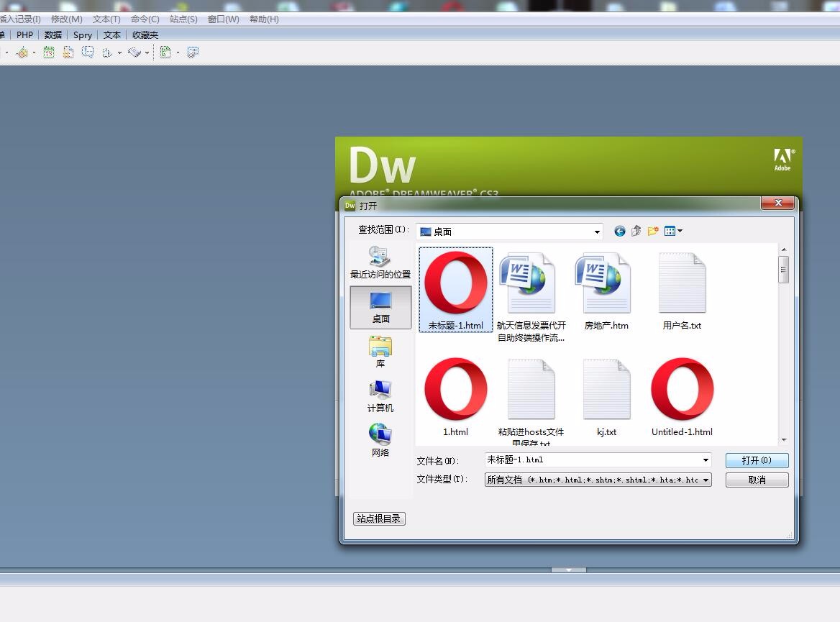
Task: Click the 站点根目录 button
Action: [x=379, y=518]
